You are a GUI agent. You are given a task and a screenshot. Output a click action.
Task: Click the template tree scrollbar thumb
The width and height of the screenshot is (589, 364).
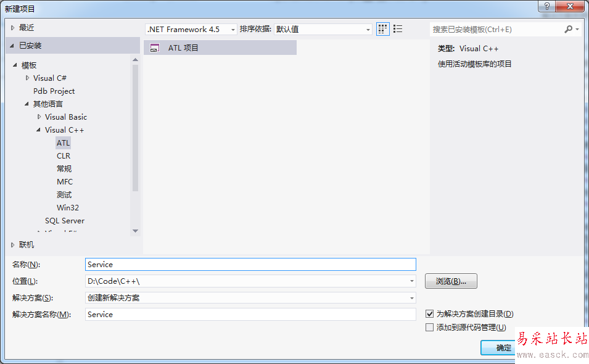click(135, 128)
